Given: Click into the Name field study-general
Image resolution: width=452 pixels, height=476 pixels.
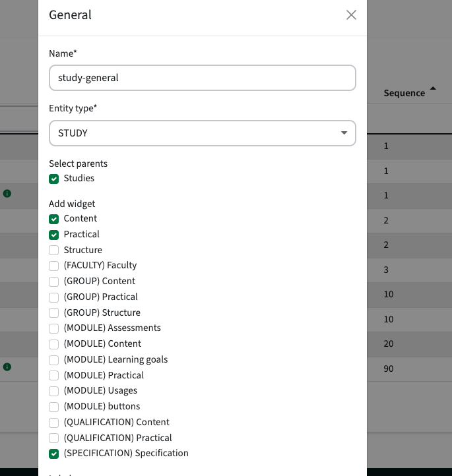Looking at the screenshot, I should point(203,78).
